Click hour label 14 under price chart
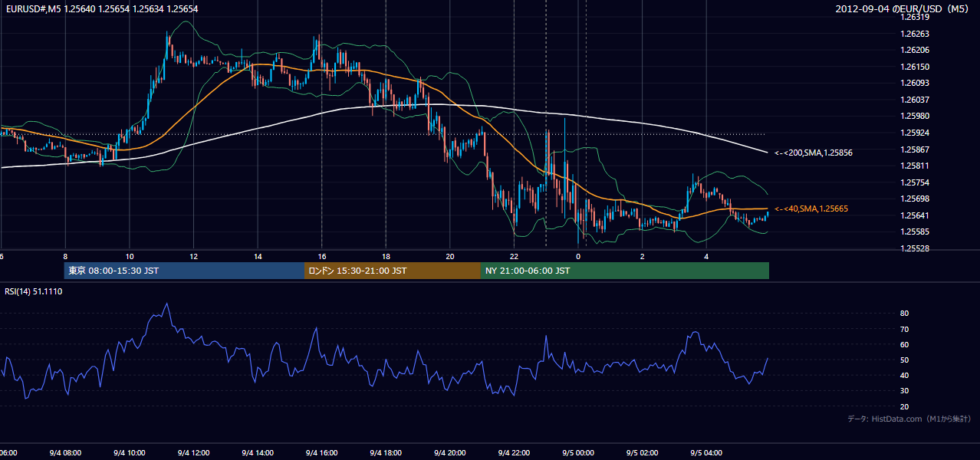This screenshot has width=980, height=460. click(x=258, y=257)
